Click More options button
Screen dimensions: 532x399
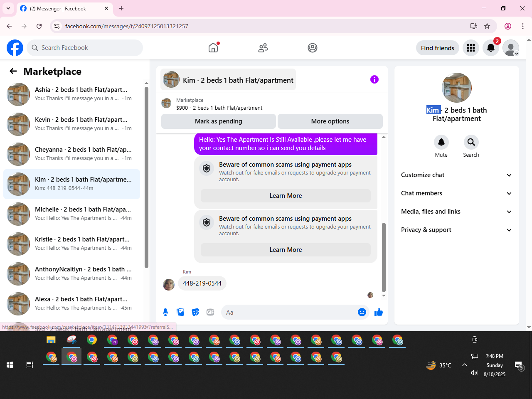[330, 121]
